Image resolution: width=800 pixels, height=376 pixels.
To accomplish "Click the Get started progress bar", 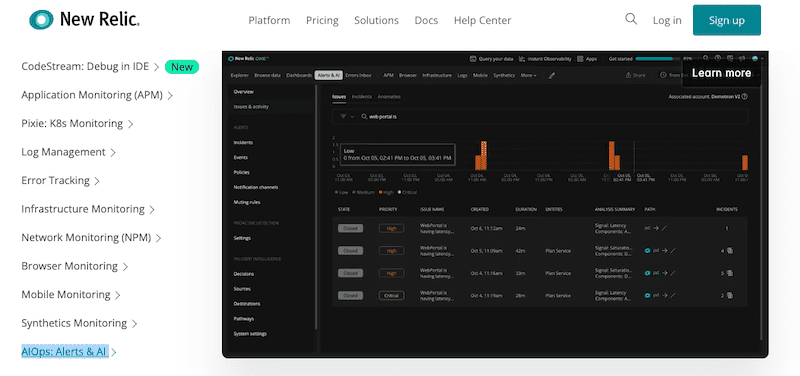I will tap(658, 59).
